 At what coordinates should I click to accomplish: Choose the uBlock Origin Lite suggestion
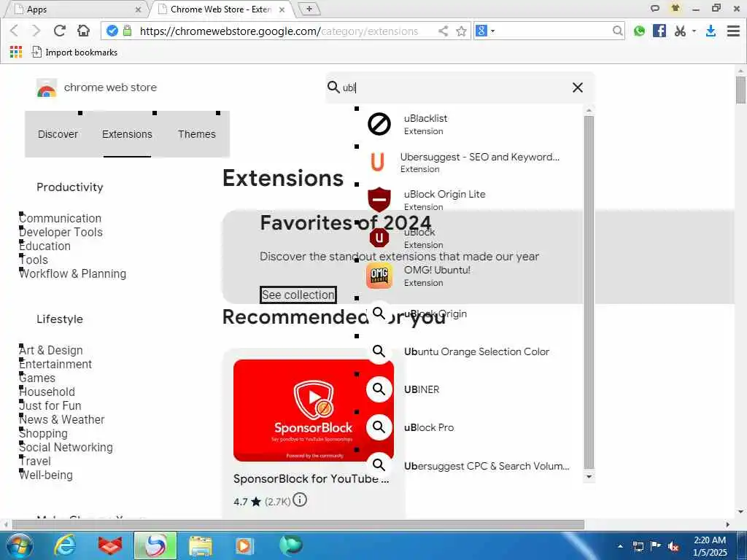click(x=469, y=200)
